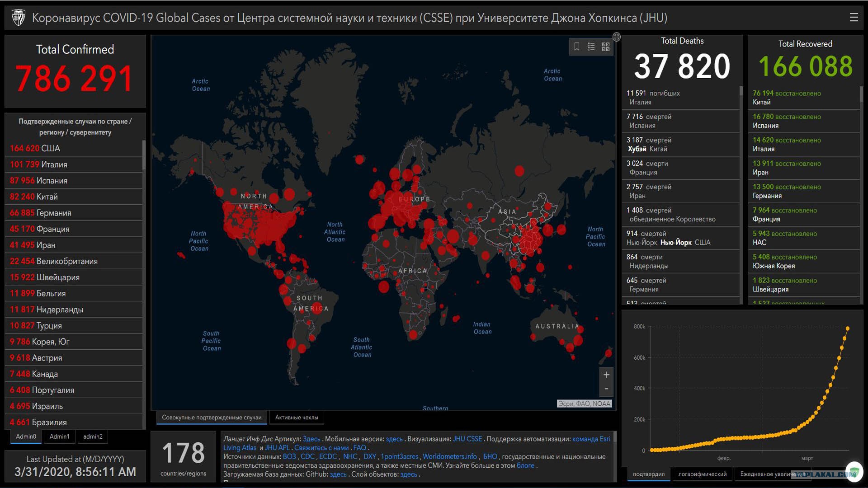Open the JHU CSSE visualization link

[467, 439]
